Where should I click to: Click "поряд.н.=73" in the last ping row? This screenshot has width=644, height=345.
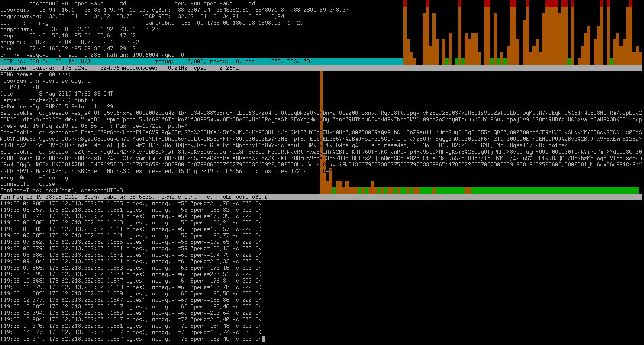click(170, 339)
